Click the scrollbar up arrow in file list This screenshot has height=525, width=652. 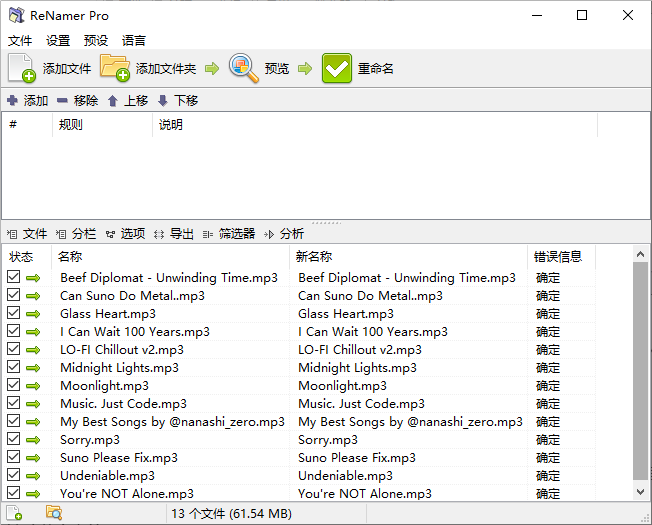click(x=640, y=254)
